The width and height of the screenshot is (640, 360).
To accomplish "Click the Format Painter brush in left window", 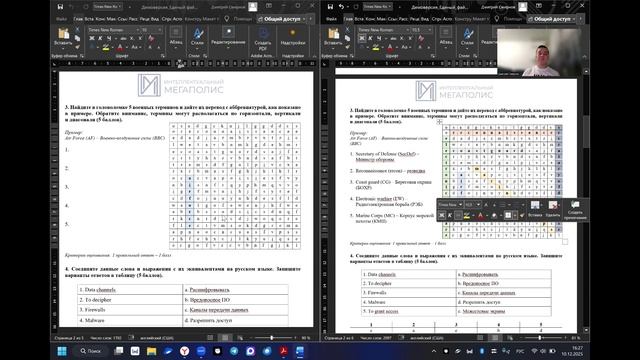I will tap(77, 47).
